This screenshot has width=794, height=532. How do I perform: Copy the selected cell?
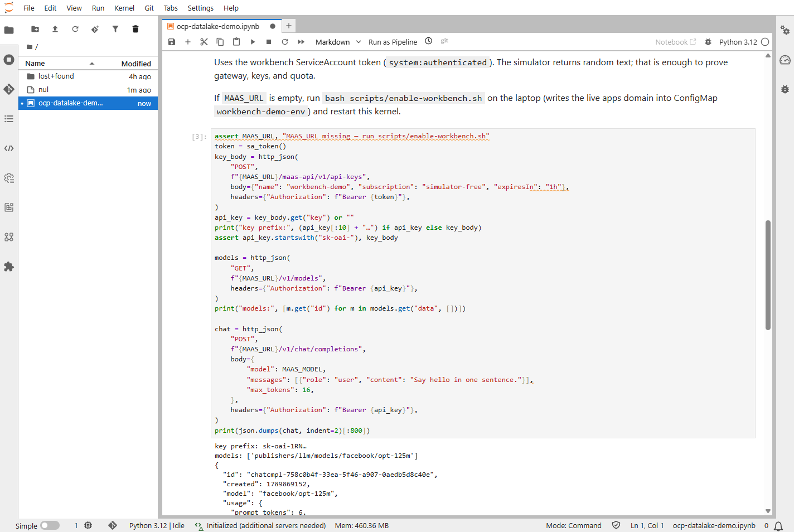pyautogui.click(x=220, y=42)
